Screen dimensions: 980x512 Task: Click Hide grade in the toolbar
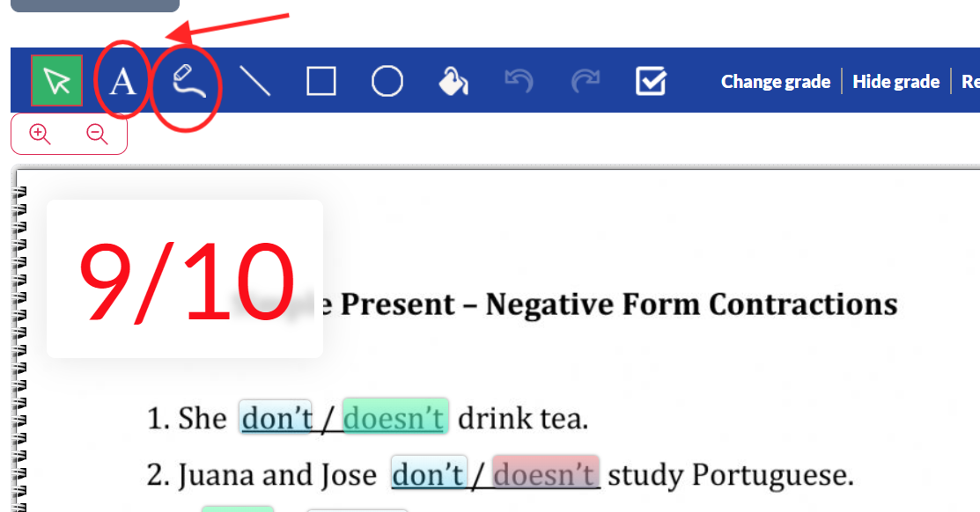tap(895, 82)
